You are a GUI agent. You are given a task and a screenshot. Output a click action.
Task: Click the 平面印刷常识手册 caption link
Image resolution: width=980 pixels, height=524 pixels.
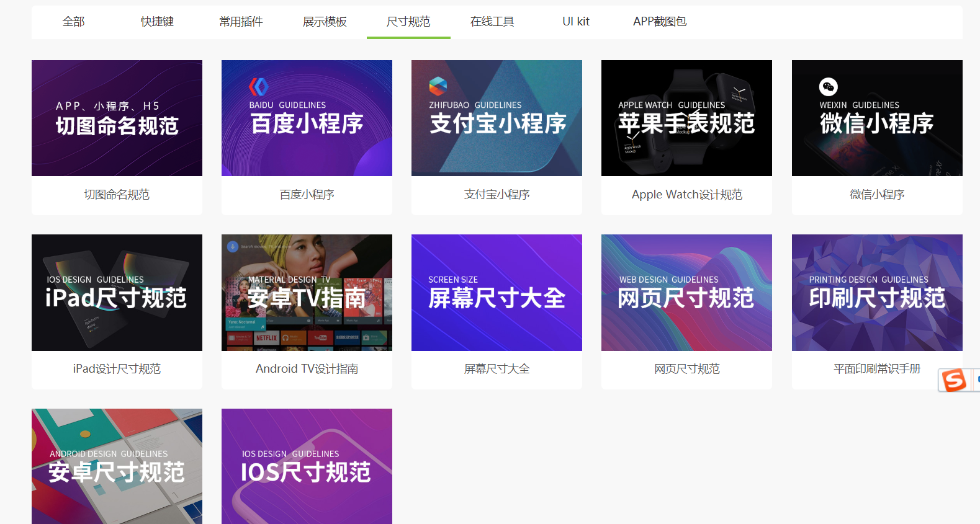point(877,369)
